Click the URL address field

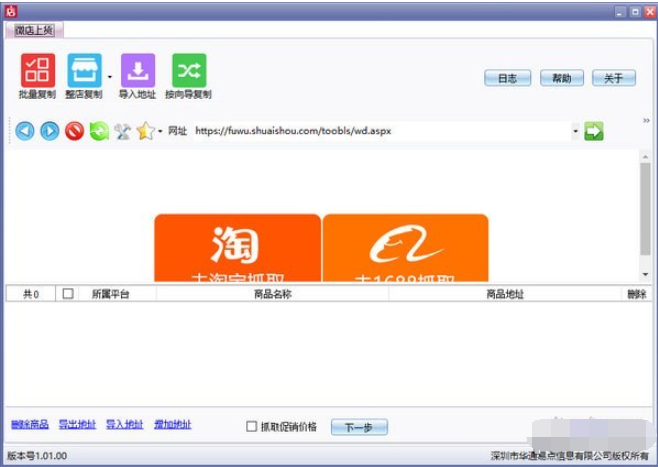click(x=381, y=131)
